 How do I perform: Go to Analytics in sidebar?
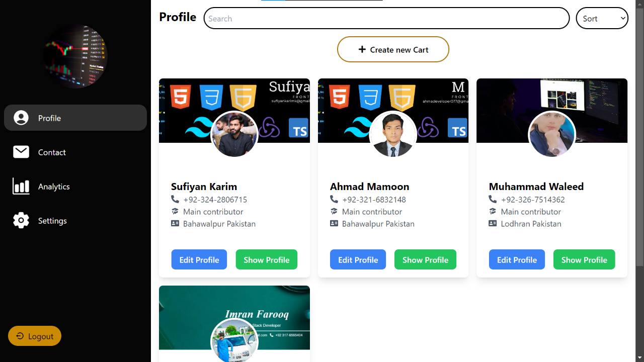click(75, 186)
